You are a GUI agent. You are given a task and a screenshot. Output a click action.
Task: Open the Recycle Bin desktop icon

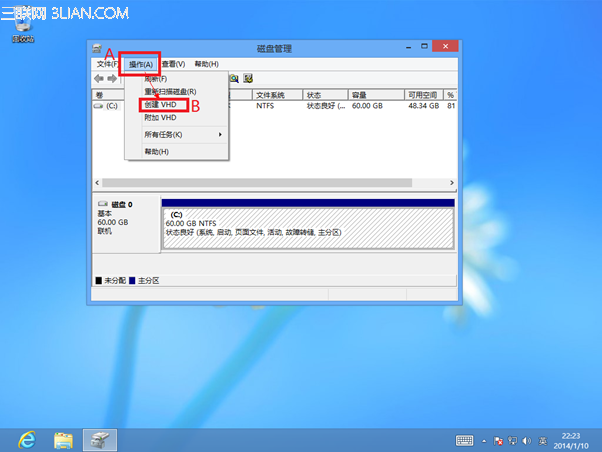click(x=21, y=25)
